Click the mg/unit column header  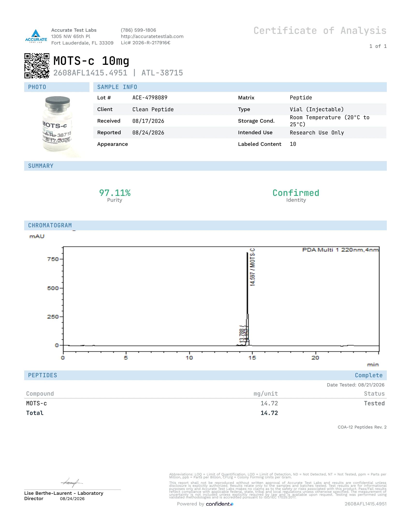[266, 394]
